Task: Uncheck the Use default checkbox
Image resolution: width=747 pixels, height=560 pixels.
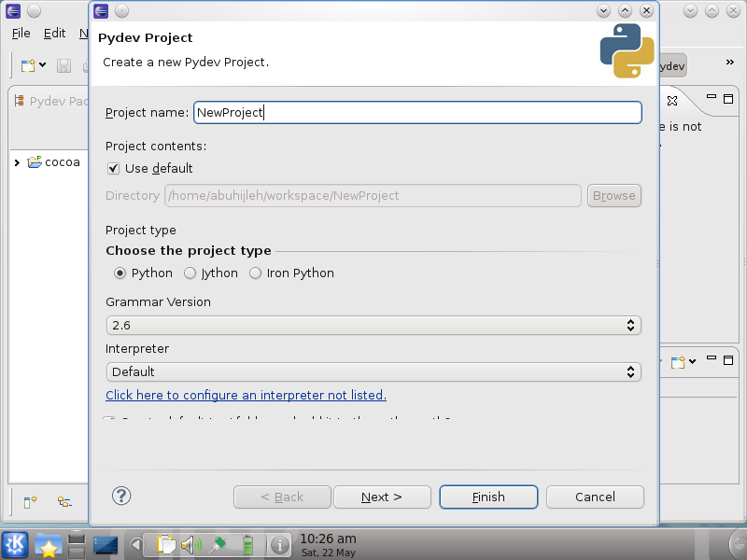Action: [114, 168]
